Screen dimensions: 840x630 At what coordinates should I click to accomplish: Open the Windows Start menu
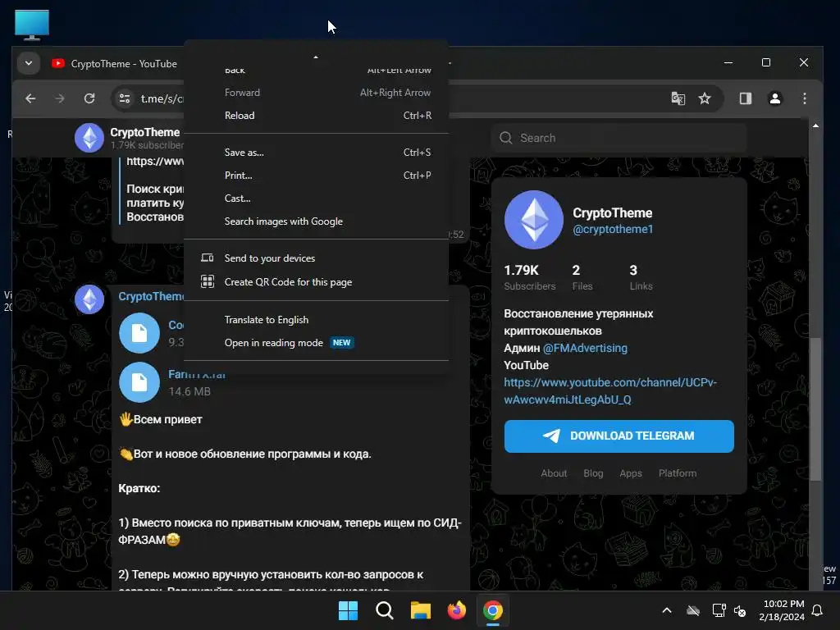[348, 610]
